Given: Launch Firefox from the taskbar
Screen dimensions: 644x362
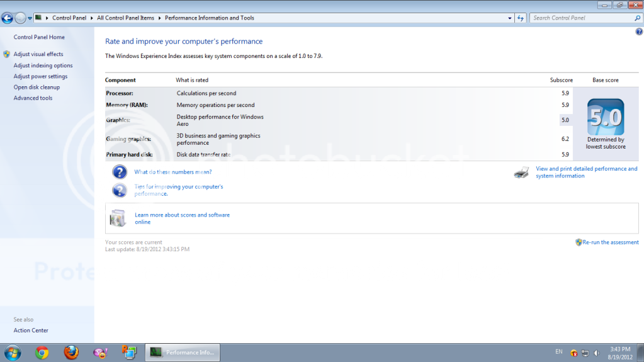Looking at the screenshot, I should pos(71,353).
